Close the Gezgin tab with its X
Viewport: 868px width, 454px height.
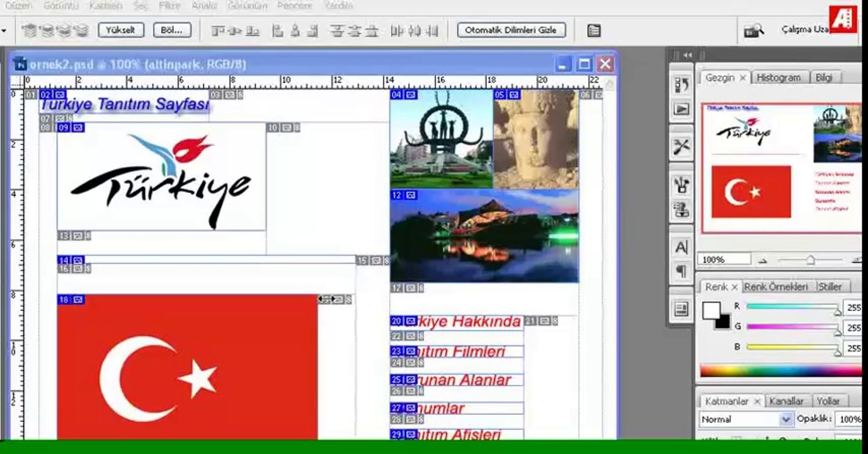[x=743, y=78]
